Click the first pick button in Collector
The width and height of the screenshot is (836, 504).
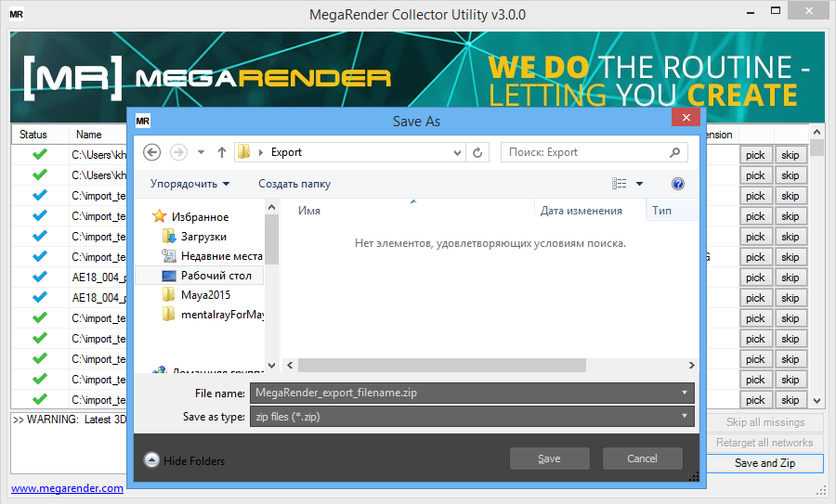[x=755, y=155]
